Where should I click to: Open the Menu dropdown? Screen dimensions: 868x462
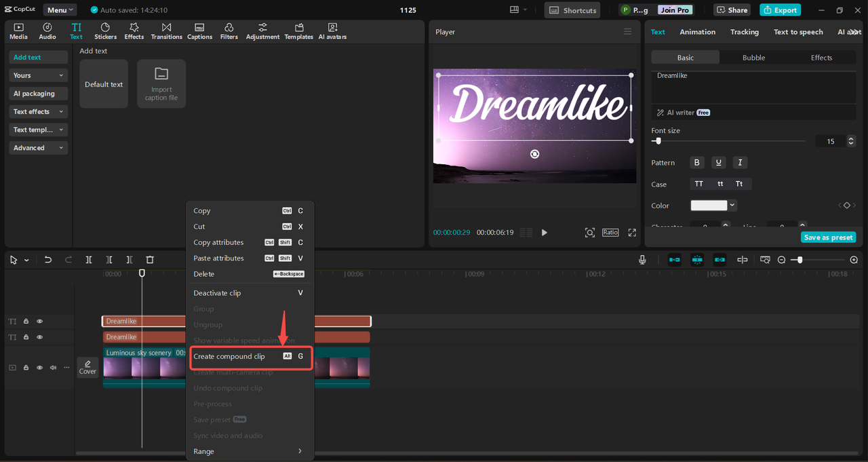pyautogui.click(x=60, y=10)
